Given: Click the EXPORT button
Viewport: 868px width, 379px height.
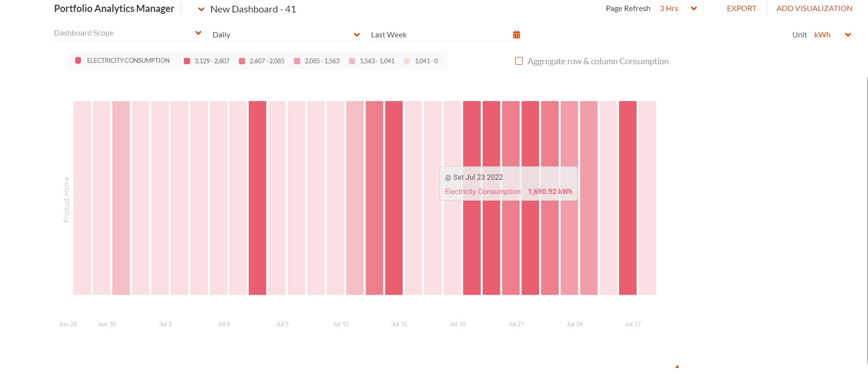Looking at the screenshot, I should click(x=742, y=9).
